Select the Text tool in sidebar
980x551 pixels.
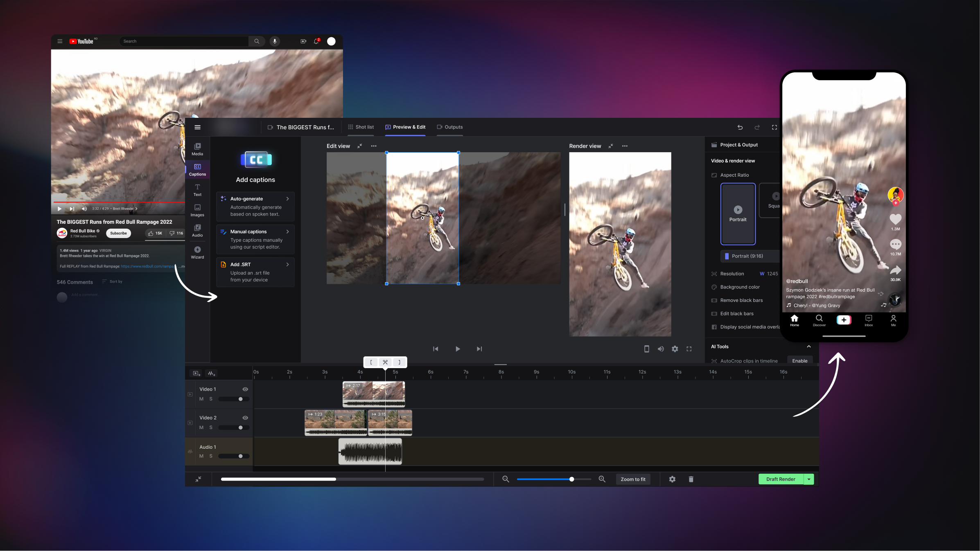(197, 190)
